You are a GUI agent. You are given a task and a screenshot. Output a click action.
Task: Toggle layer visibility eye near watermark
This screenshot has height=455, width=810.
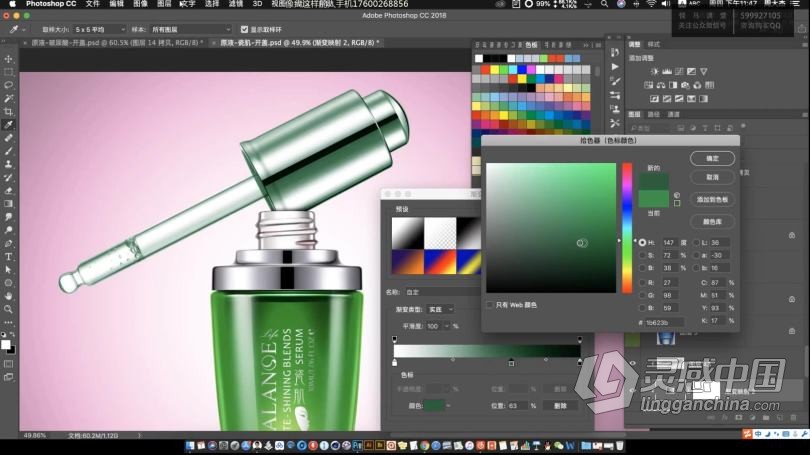633,363
